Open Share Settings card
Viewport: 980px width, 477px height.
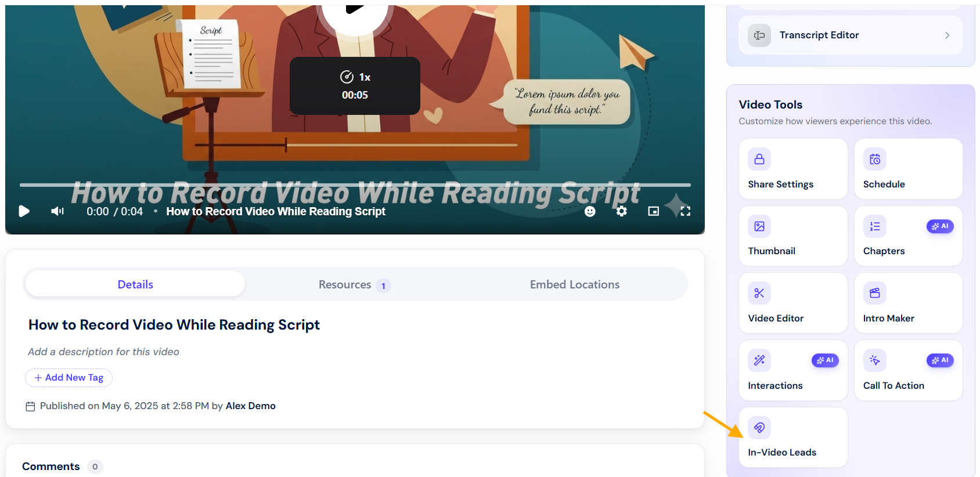793,169
